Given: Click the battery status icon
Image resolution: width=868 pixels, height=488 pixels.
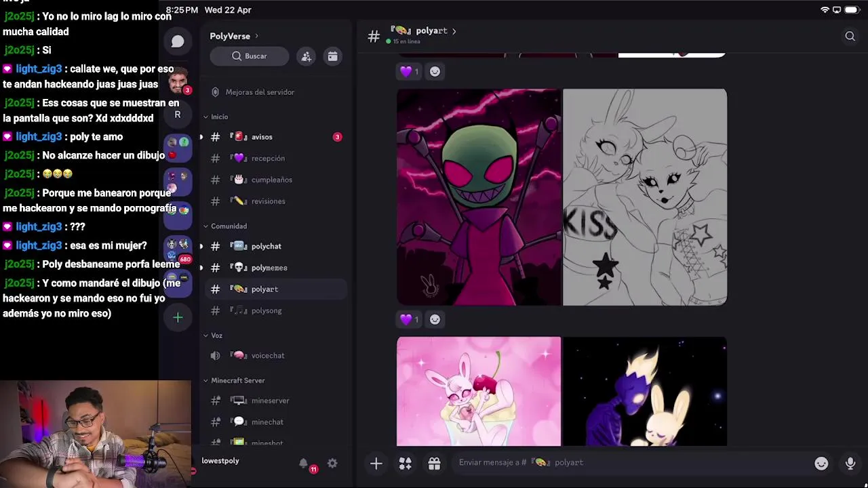Looking at the screenshot, I should (x=851, y=10).
